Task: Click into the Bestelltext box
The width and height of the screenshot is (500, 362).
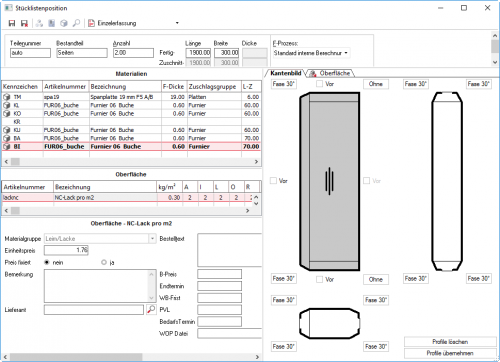Action: pyautogui.click(x=230, y=250)
